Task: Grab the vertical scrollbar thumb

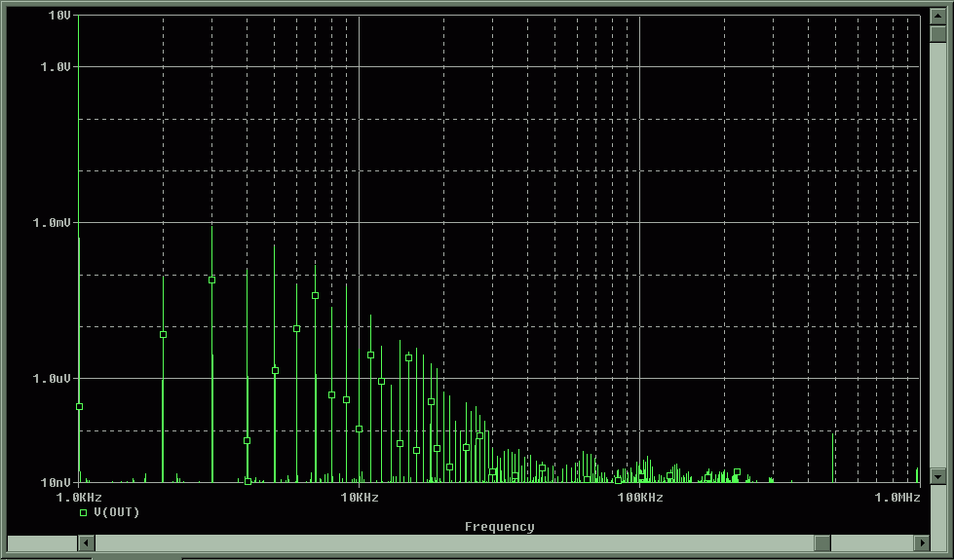Action: pyautogui.click(x=936, y=35)
